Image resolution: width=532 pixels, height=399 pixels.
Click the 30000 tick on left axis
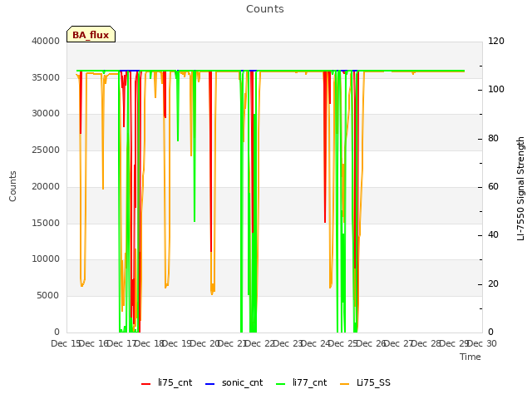pyautogui.click(x=46, y=113)
